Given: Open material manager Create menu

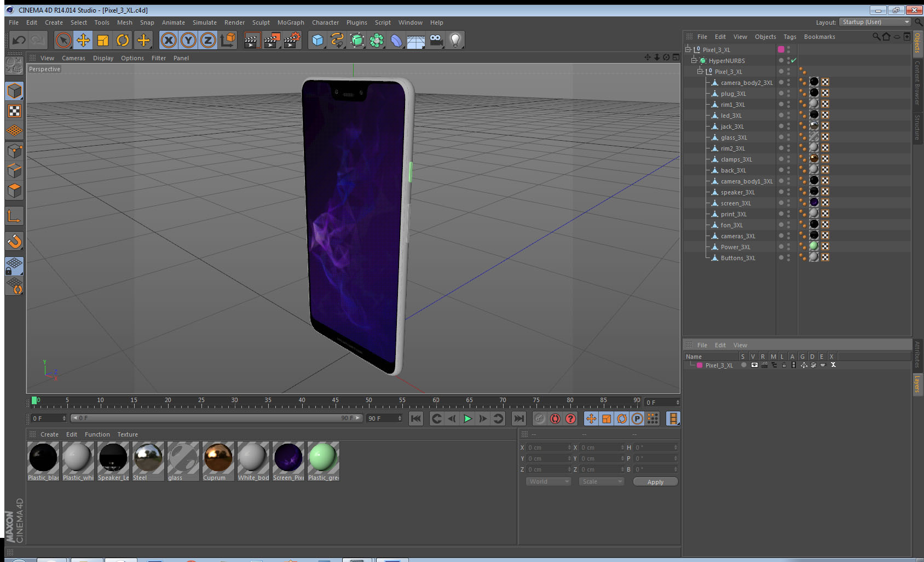Looking at the screenshot, I should click(x=49, y=434).
